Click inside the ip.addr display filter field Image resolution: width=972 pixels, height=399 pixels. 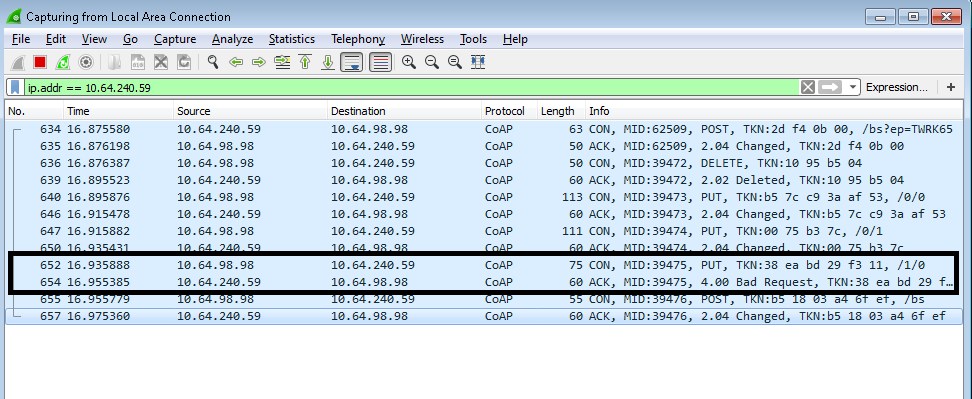[409, 87]
